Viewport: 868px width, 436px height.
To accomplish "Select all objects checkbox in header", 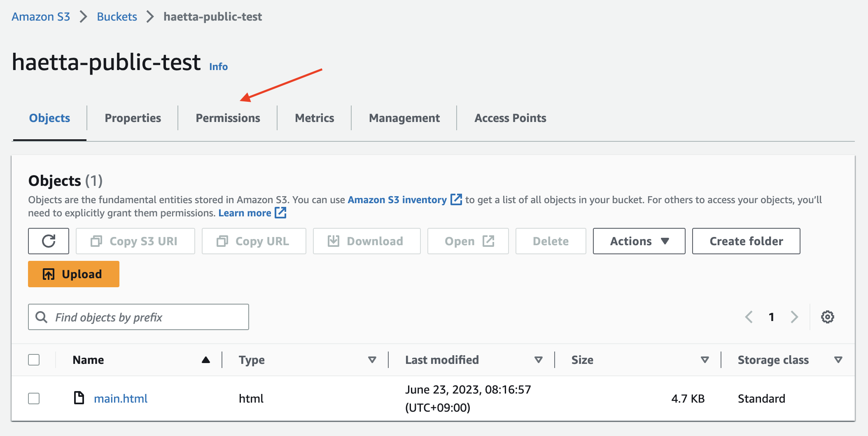I will point(34,360).
